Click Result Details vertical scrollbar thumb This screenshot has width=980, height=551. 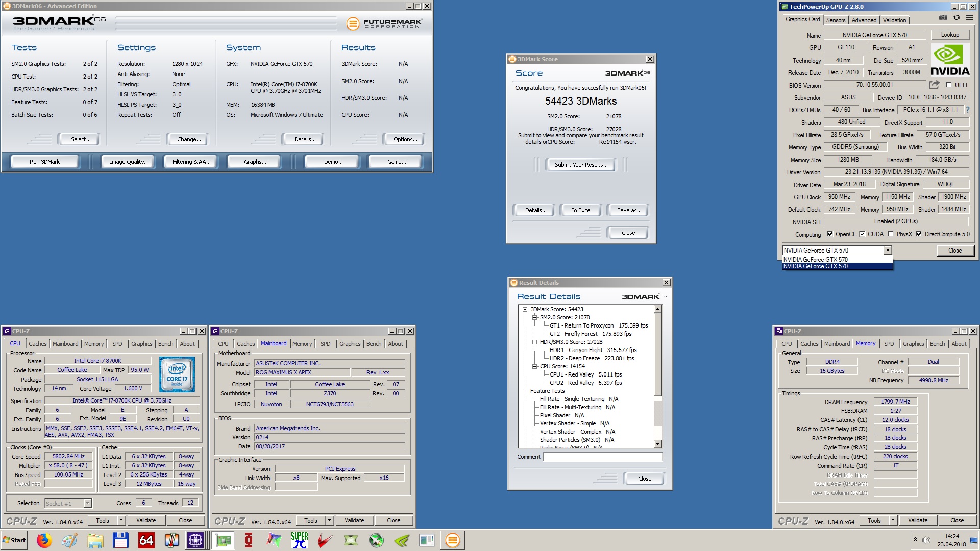(657, 355)
